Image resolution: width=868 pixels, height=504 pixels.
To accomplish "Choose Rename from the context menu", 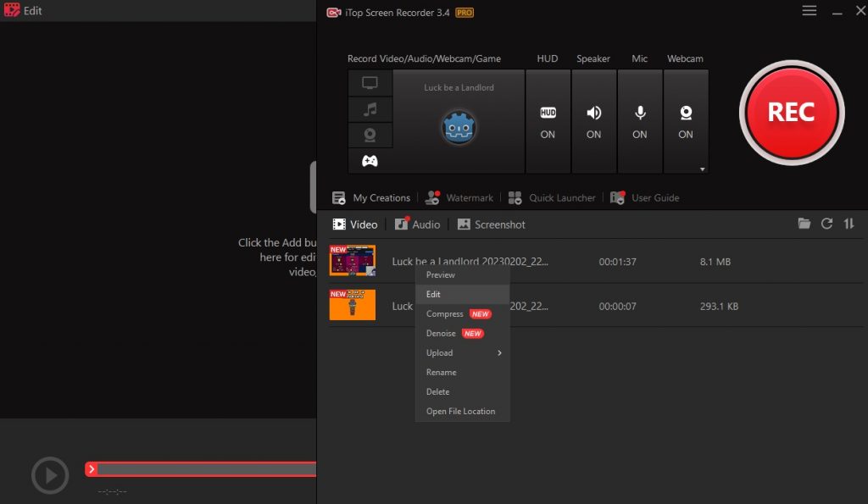I will click(x=462, y=373).
